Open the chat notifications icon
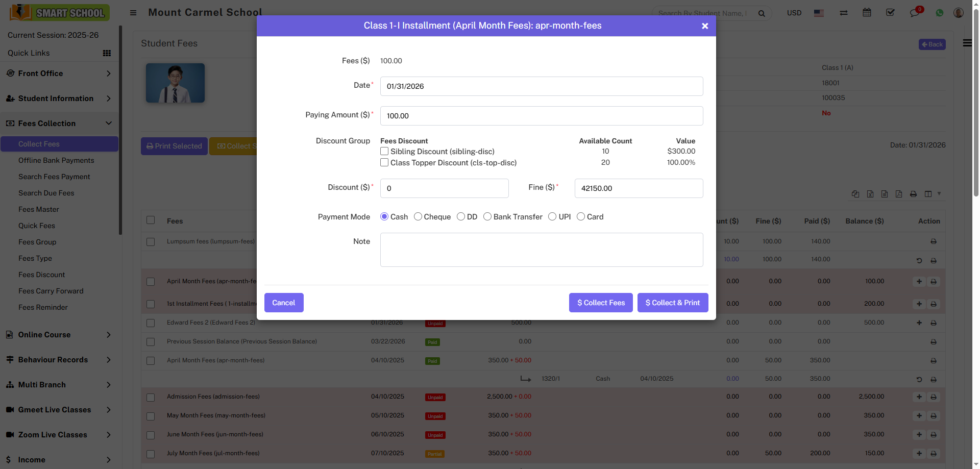Image resolution: width=980 pixels, height=469 pixels. click(x=914, y=13)
